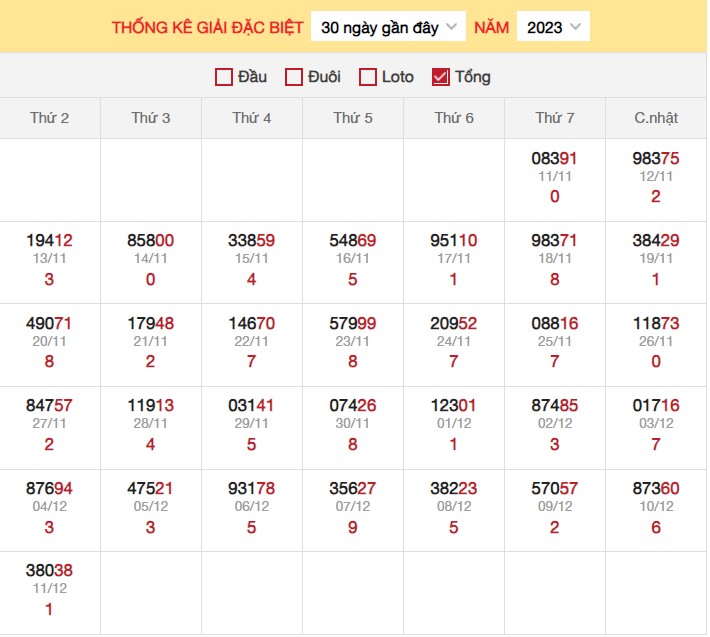Click result 87360 dated 10/12
This screenshot has width=710, height=637.
pyautogui.click(x=656, y=489)
